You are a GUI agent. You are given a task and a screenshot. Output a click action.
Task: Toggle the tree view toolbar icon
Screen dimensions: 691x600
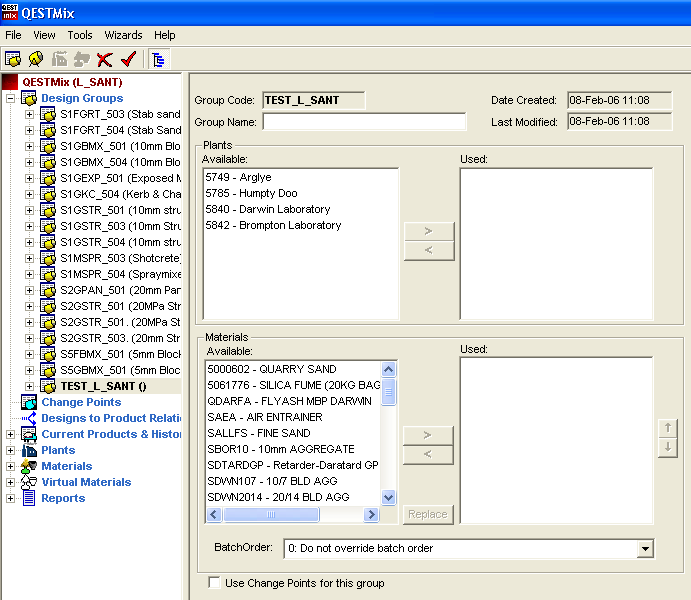point(158,59)
